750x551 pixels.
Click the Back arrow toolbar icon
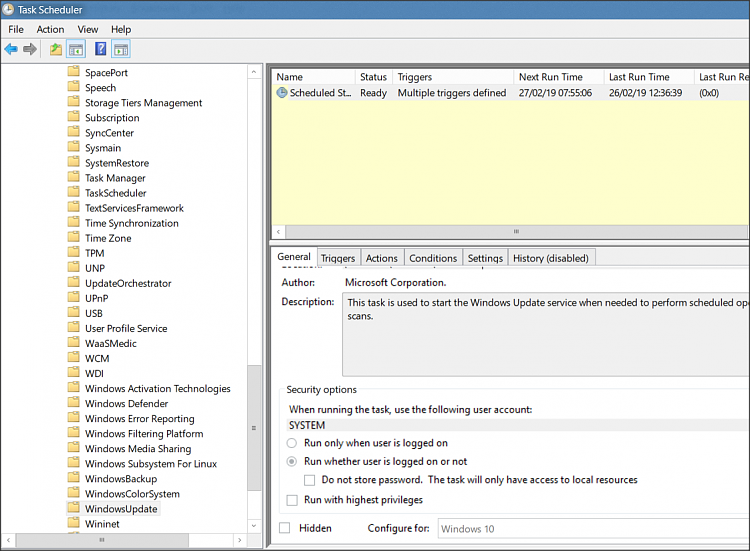11,49
